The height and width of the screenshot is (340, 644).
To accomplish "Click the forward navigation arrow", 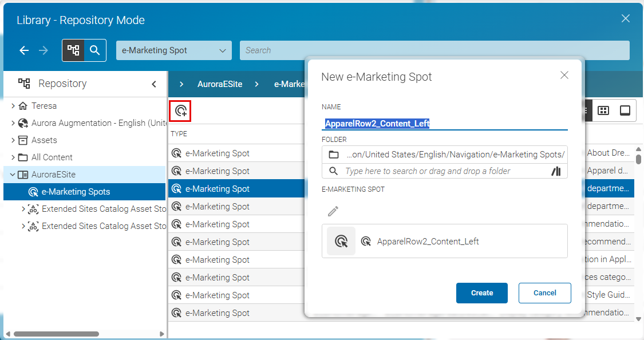I will click(x=43, y=50).
